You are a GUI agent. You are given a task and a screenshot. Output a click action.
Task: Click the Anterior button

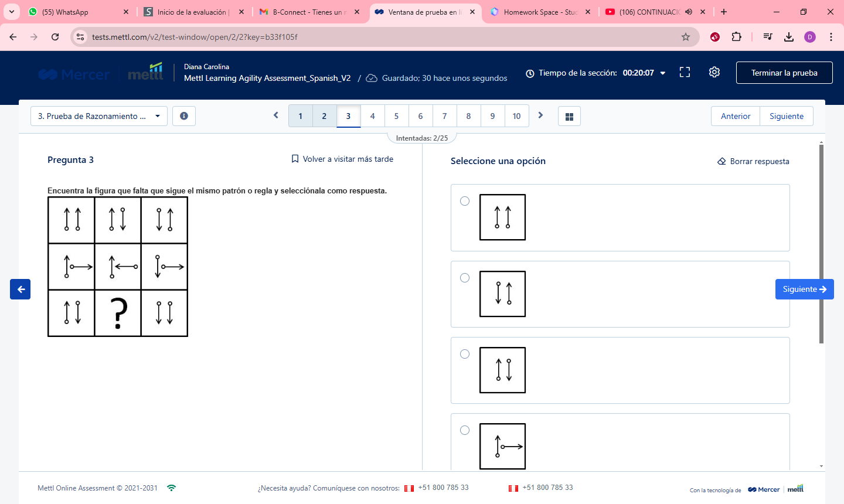tap(736, 116)
